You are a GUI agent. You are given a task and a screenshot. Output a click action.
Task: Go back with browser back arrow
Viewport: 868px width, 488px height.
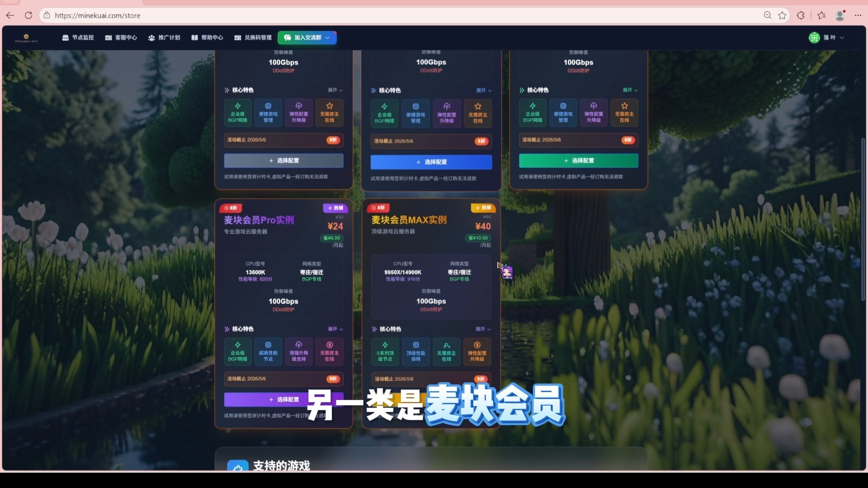point(10,15)
